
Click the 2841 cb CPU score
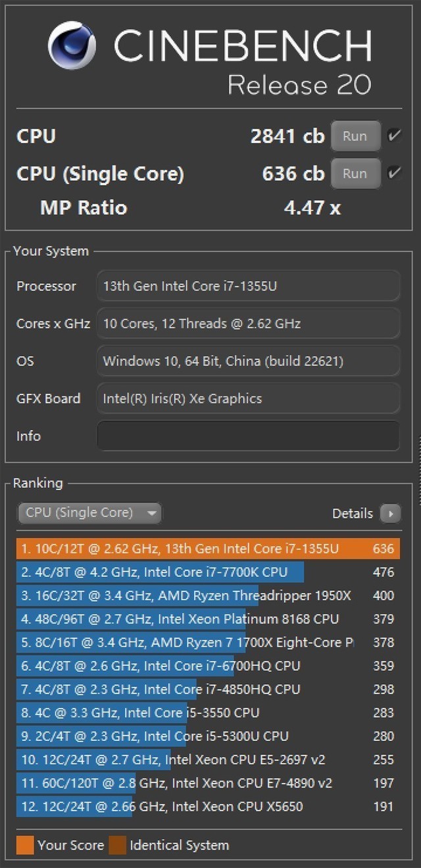pyautogui.click(x=287, y=136)
